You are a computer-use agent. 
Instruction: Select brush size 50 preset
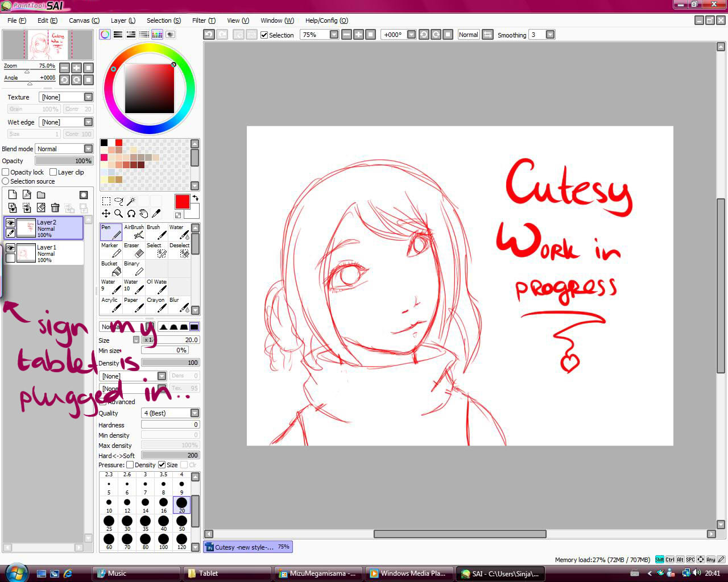click(181, 522)
